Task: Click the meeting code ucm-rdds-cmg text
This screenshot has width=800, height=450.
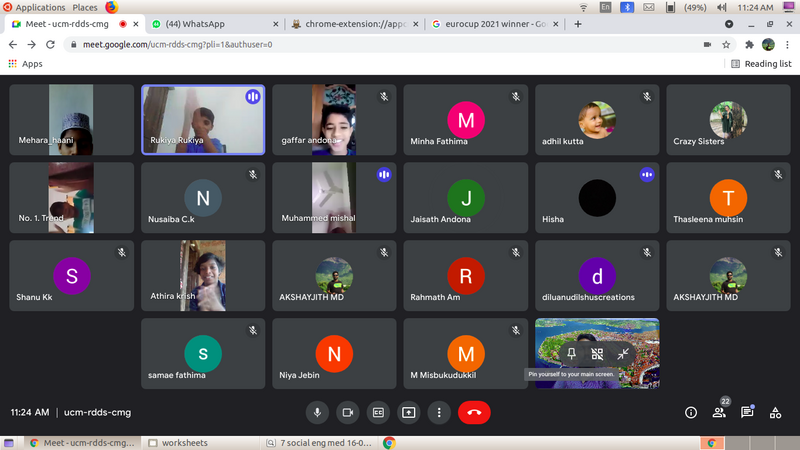Action: (x=97, y=412)
